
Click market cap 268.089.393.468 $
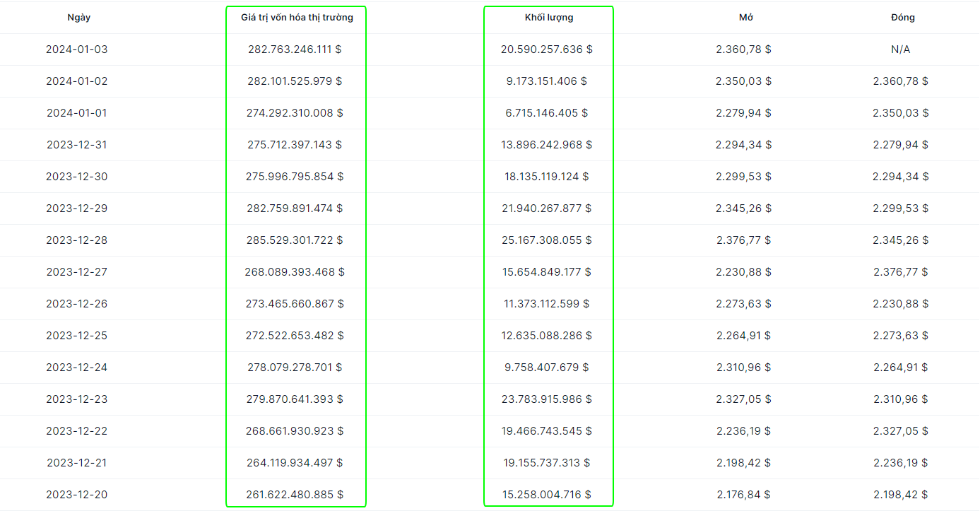[x=295, y=272]
